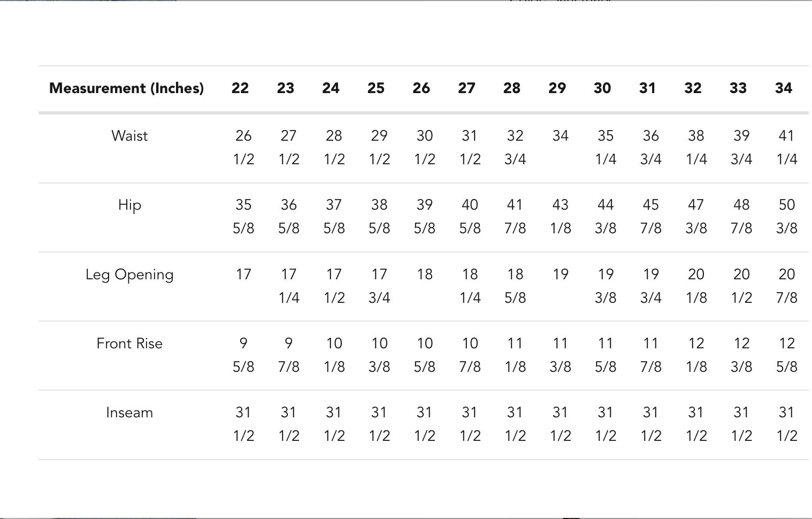This screenshot has width=812, height=519.
Task: Click the hip value for size 26
Action: pos(425,216)
